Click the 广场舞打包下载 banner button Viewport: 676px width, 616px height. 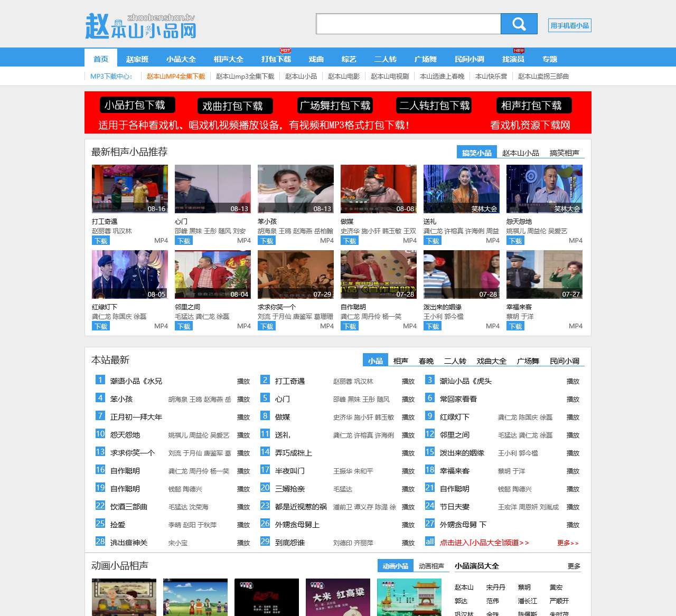coord(335,106)
